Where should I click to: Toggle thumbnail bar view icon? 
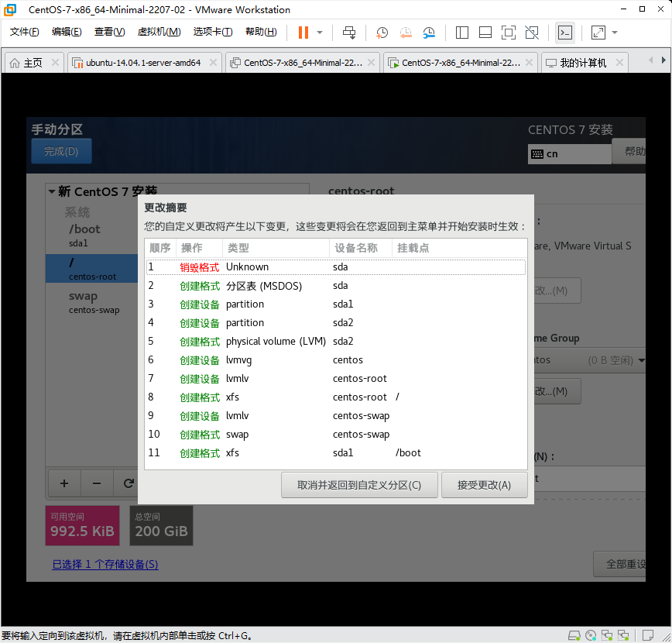(x=485, y=33)
